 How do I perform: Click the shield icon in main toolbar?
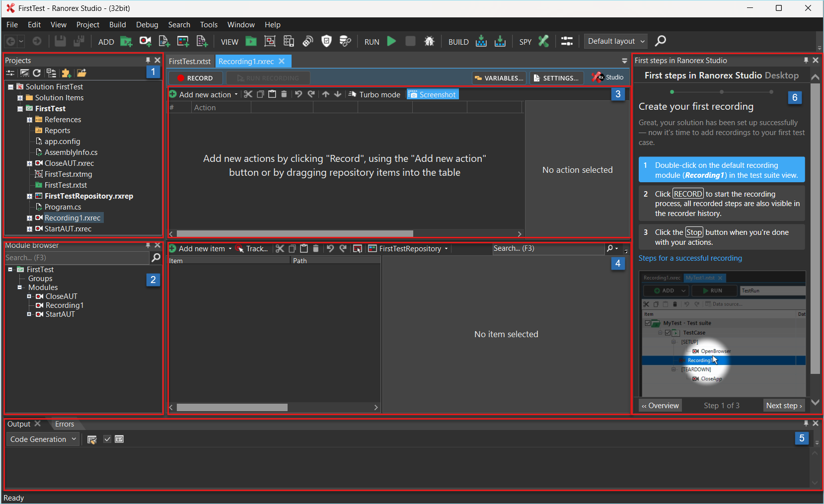coord(326,41)
